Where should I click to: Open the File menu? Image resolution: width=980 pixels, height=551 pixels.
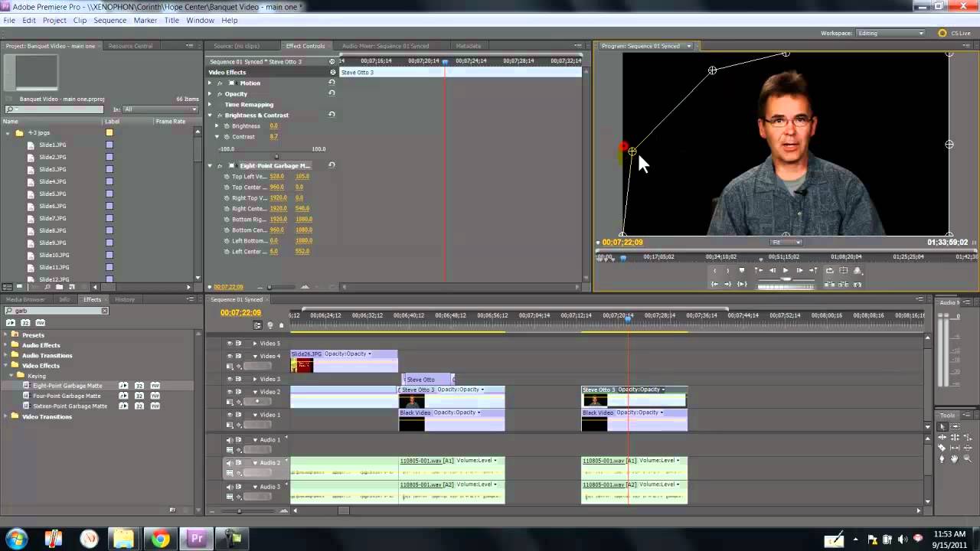click(9, 20)
